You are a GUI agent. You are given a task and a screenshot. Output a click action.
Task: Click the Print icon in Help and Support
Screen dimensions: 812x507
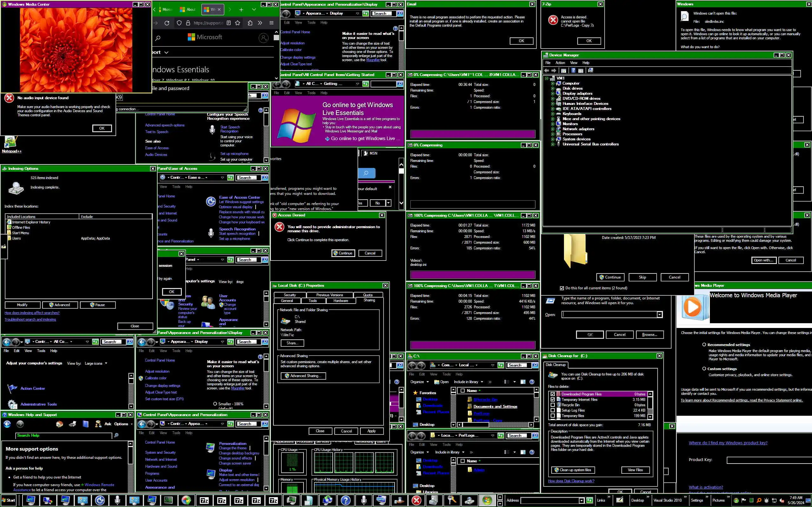(72, 424)
